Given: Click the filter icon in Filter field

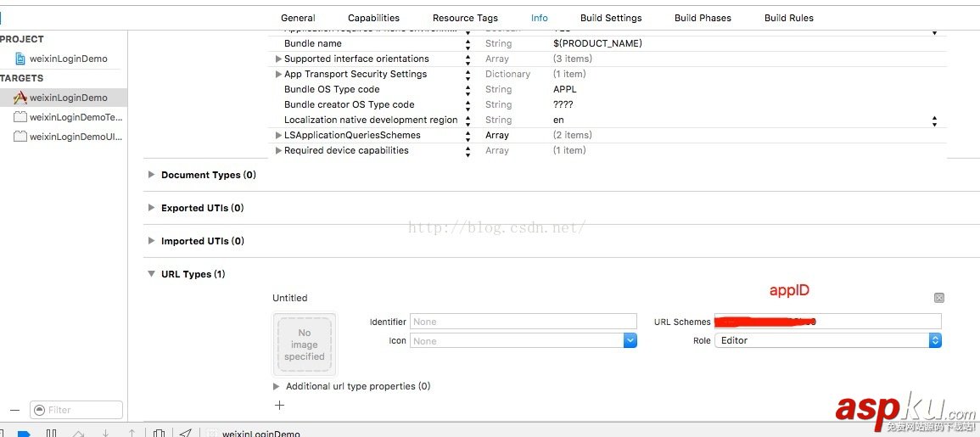Looking at the screenshot, I should 39,410.
